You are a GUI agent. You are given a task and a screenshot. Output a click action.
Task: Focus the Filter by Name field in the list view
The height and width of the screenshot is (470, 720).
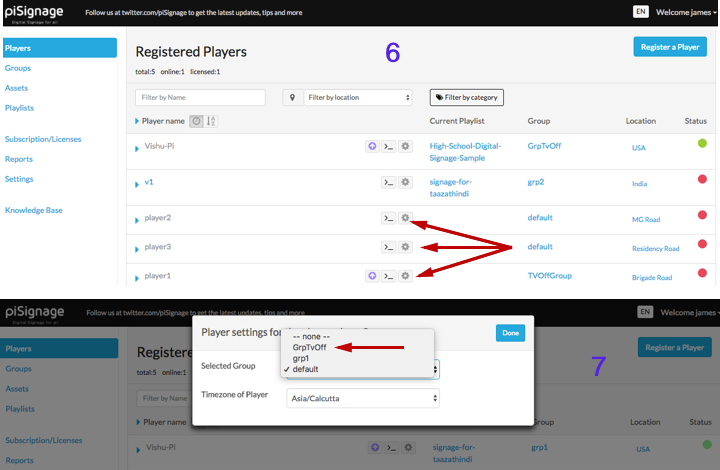coord(200,97)
